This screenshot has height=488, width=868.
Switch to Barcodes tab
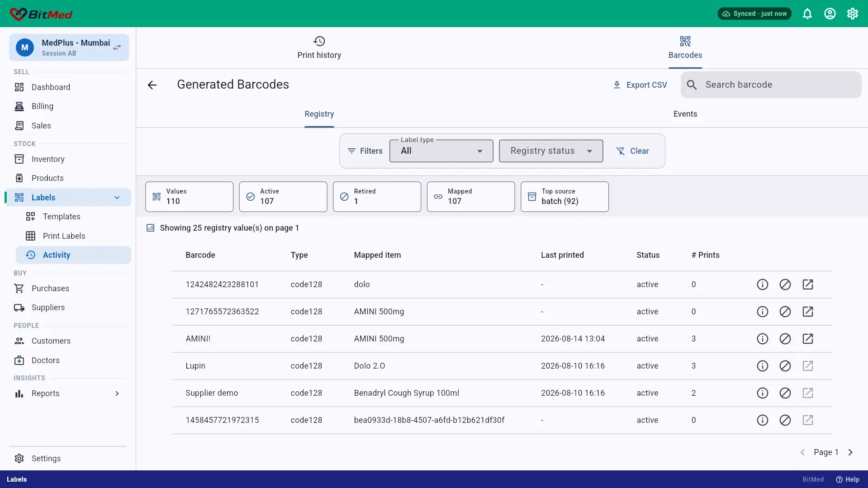click(685, 48)
